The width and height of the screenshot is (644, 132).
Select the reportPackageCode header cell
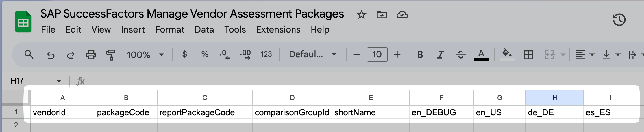(205, 112)
